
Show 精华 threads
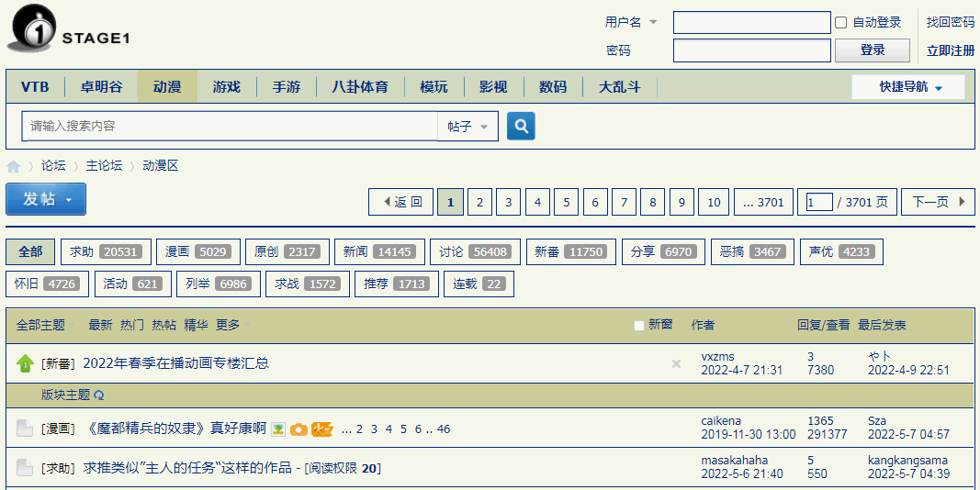pos(197,325)
